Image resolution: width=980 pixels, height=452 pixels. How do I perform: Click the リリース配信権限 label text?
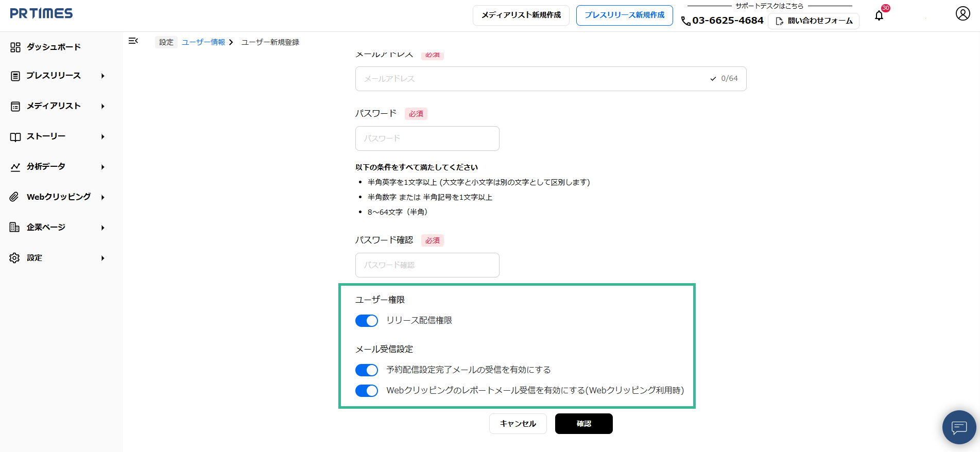click(x=419, y=320)
